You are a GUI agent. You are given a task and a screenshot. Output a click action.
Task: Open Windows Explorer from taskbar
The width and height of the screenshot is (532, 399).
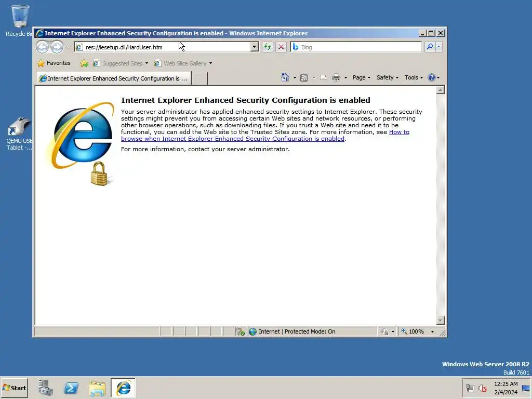[x=97, y=388]
